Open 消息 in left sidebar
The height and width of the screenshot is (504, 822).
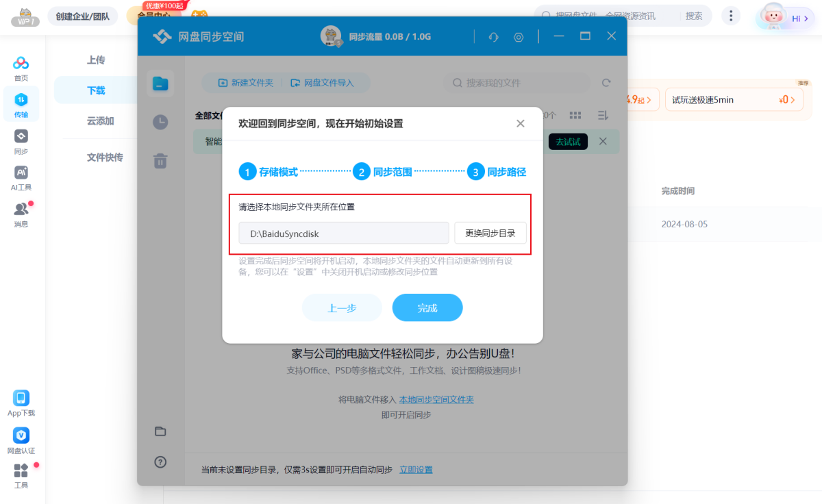21,214
